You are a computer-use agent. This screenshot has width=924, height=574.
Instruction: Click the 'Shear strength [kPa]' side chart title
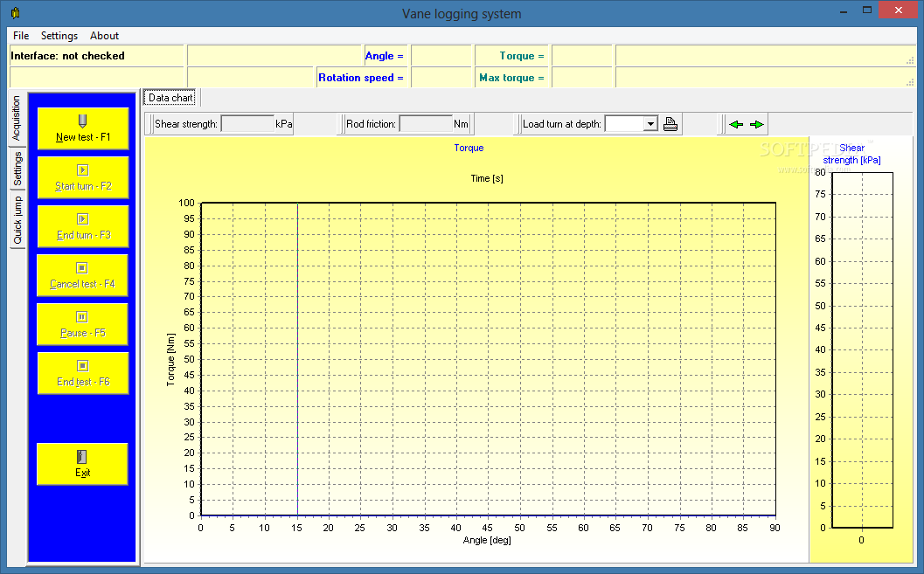click(851, 155)
